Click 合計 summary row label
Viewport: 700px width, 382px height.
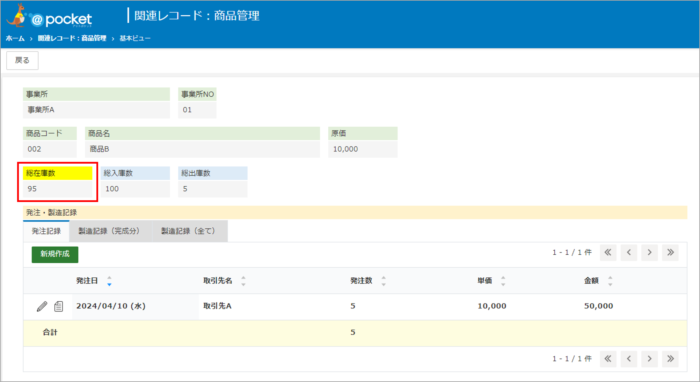coord(50,332)
